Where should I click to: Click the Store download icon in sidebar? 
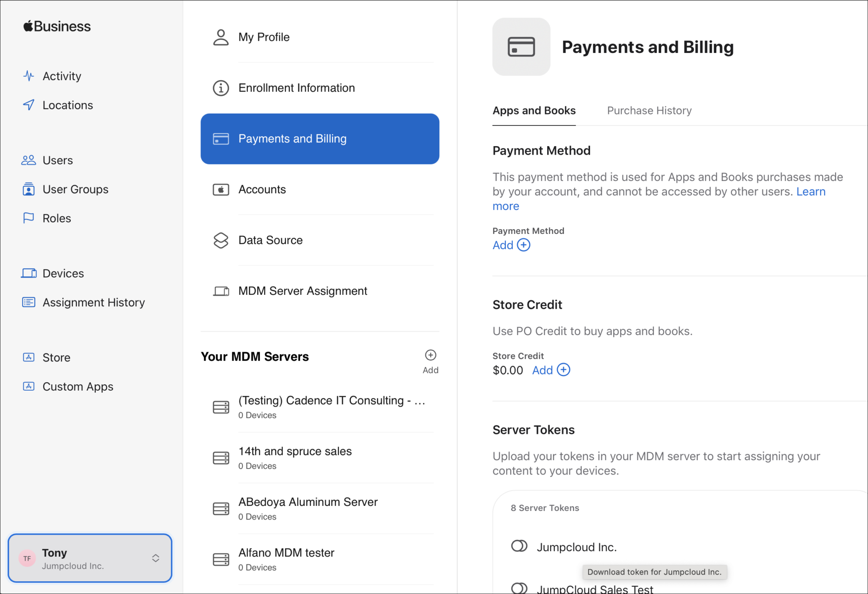[28, 357]
